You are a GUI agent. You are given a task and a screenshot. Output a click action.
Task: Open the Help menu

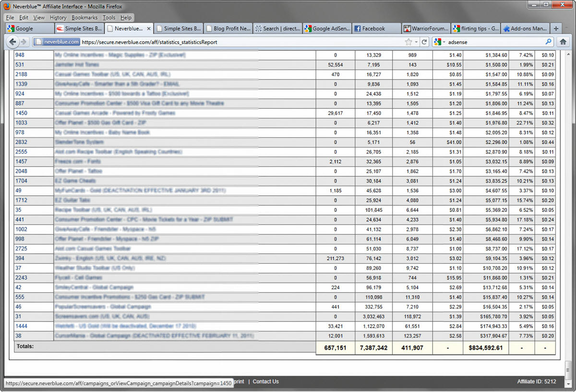[126, 17]
